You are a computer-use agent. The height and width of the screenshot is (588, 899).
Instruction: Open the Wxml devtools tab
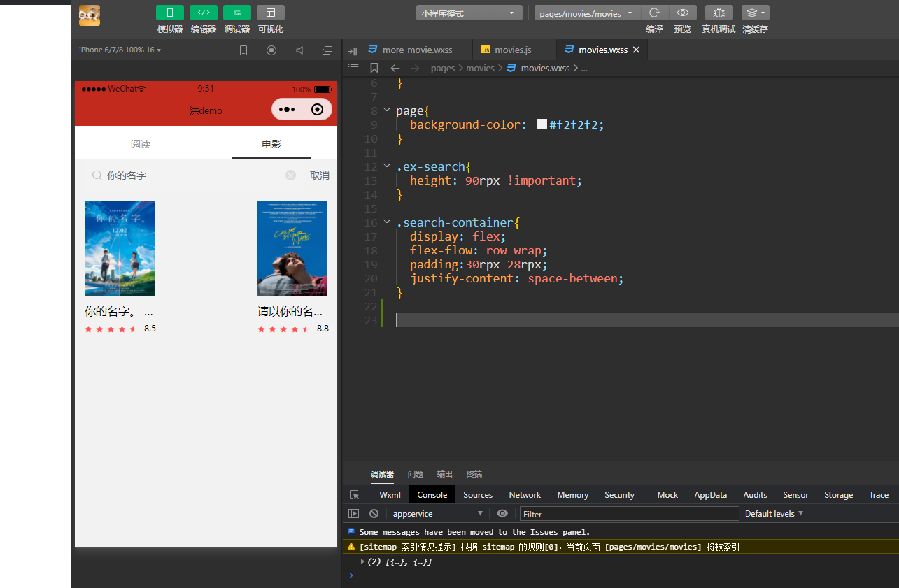tap(390, 495)
